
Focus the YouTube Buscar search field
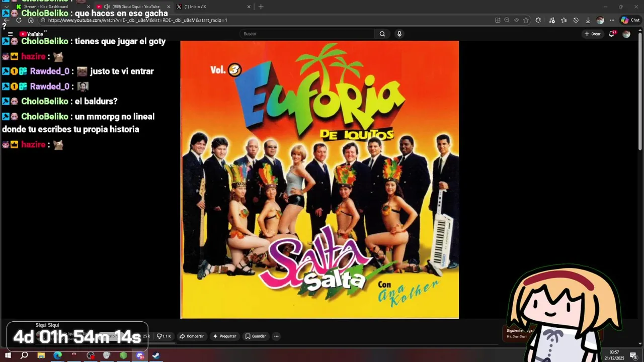point(307,34)
